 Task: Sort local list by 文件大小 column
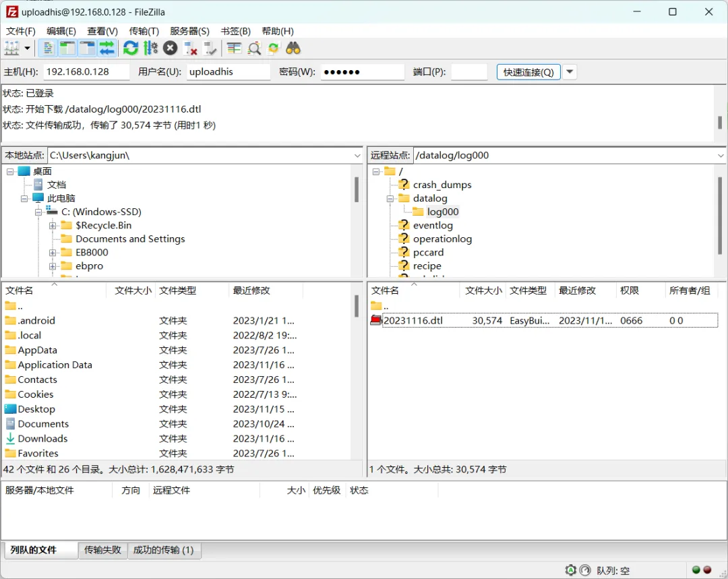coord(133,291)
